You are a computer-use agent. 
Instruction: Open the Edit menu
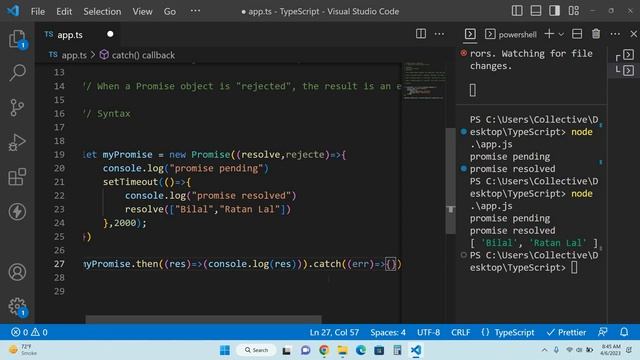64,11
